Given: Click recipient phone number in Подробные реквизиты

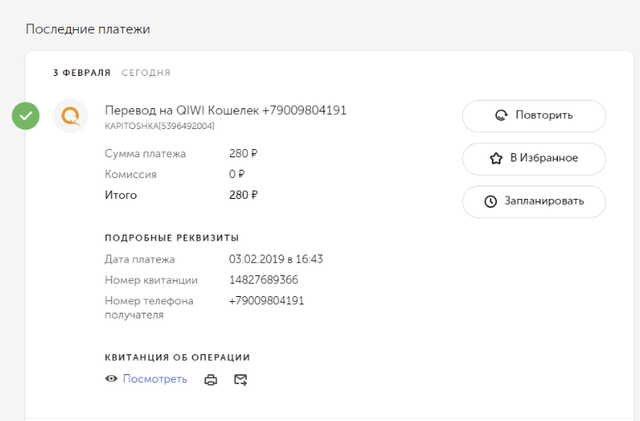Looking at the screenshot, I should pyautogui.click(x=266, y=301).
